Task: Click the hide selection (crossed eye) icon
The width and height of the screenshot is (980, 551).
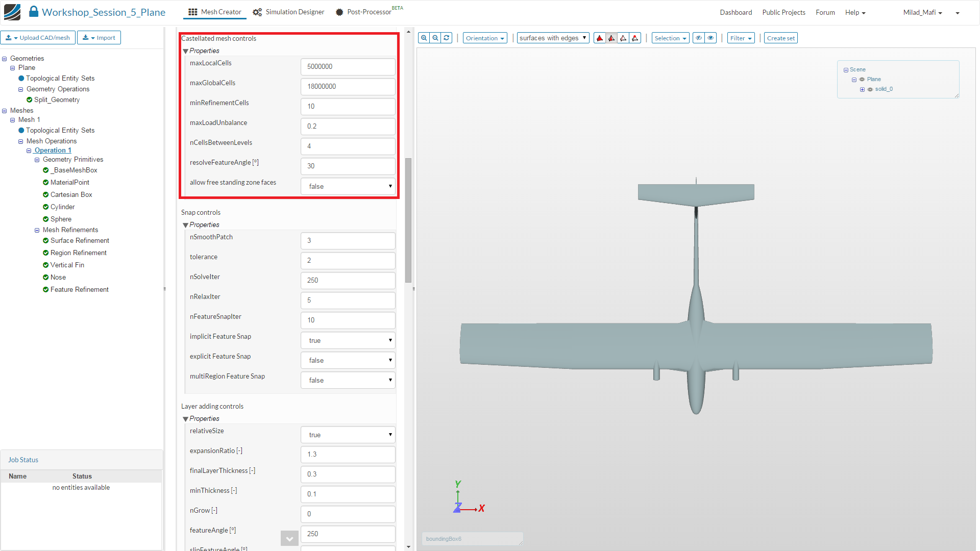Action: coord(699,38)
